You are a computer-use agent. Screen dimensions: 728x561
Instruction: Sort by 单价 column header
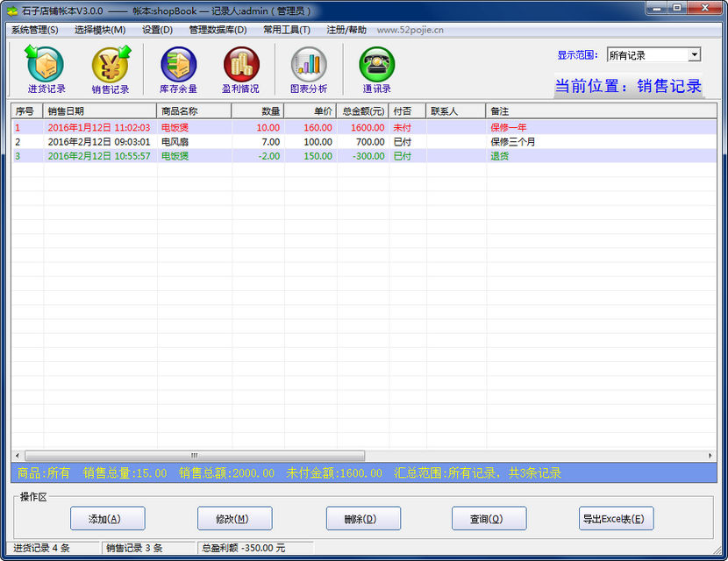point(310,111)
